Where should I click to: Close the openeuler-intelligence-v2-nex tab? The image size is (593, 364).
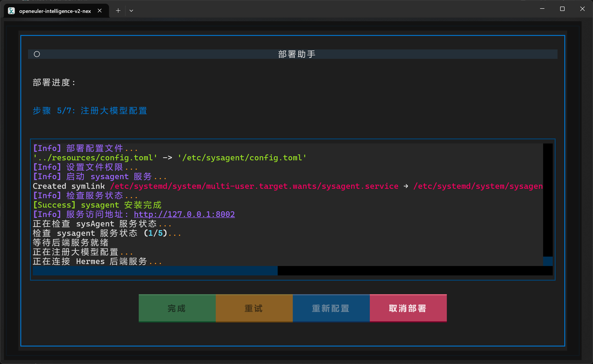click(100, 10)
